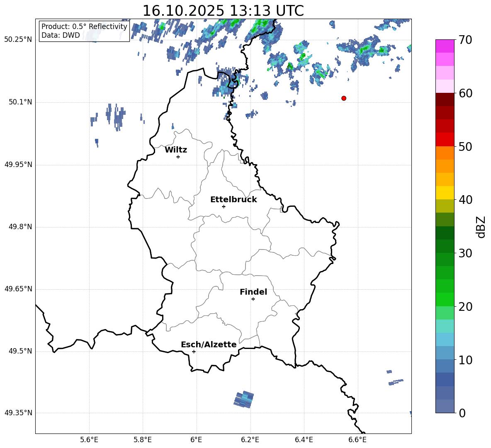The image size is (491, 448).
Task: Click the Ettelbruck location cross marker
Action: [224, 206]
